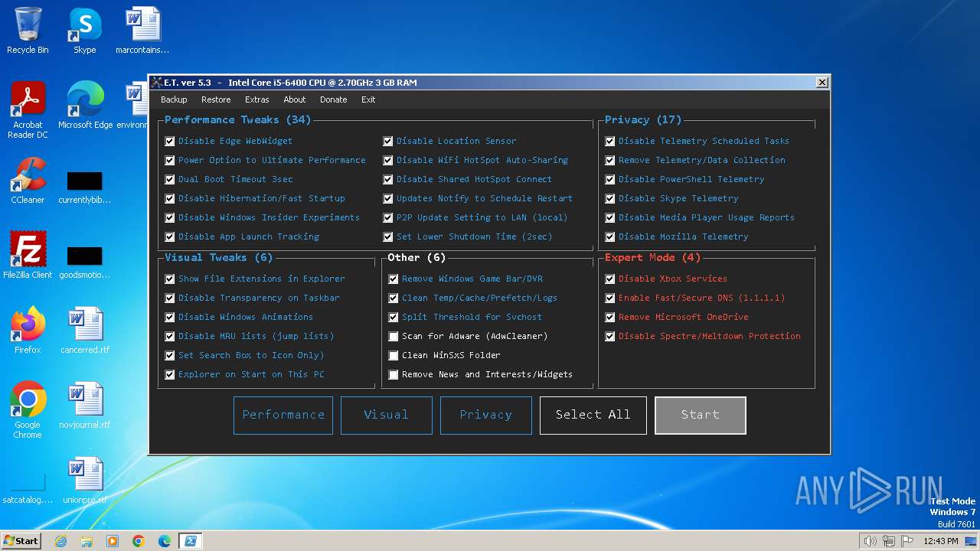980x551 pixels.
Task: Check Clean WinSxS Folder option
Action: (x=394, y=356)
